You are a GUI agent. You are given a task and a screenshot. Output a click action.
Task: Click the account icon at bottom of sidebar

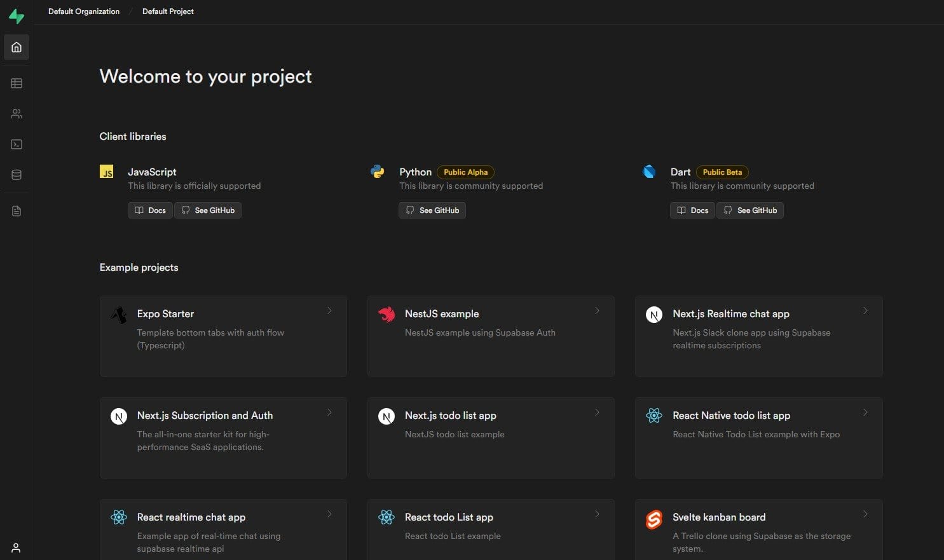pos(16,547)
